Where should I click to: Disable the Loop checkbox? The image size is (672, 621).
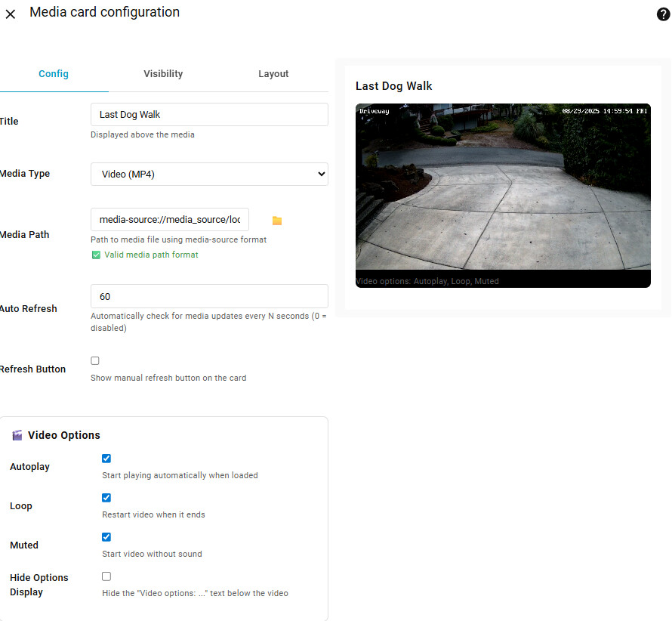pyautogui.click(x=106, y=498)
